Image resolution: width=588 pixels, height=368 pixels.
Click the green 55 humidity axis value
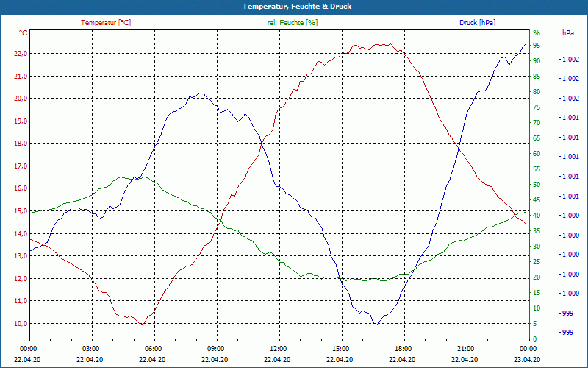click(537, 169)
